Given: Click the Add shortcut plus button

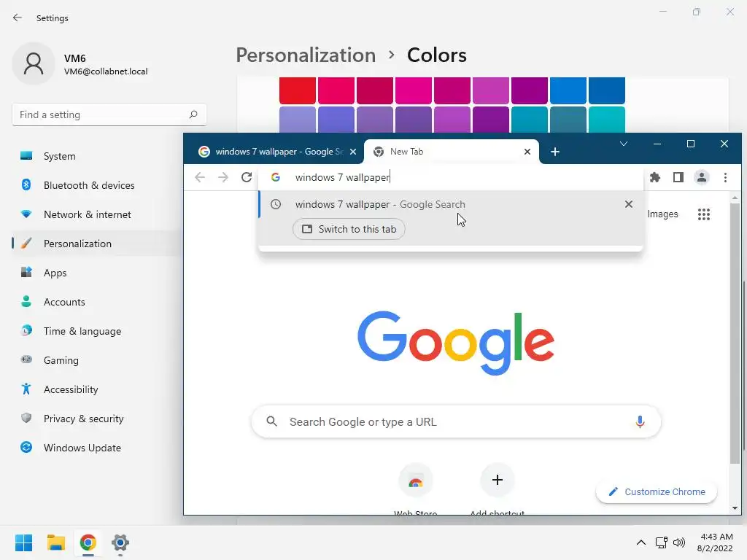Looking at the screenshot, I should coord(498,480).
